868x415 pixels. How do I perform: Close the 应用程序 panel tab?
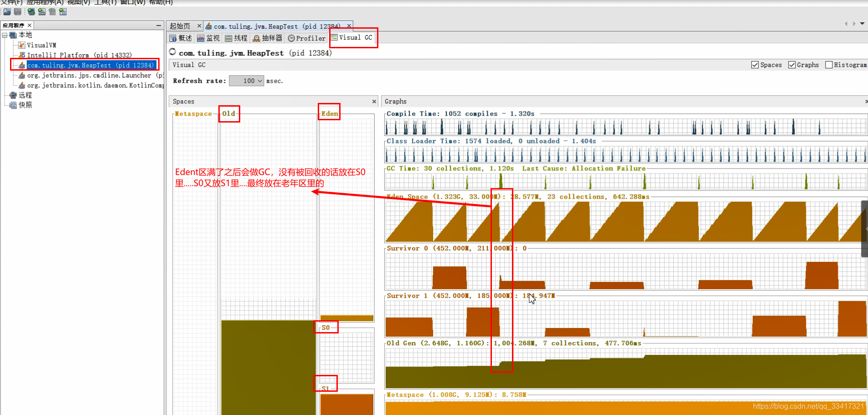(30, 26)
